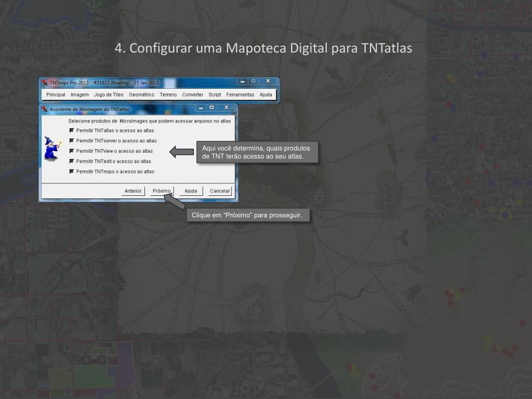Click the TNTmips Pro title bar app icon
The height and width of the screenshot is (399, 532).
pos(45,83)
